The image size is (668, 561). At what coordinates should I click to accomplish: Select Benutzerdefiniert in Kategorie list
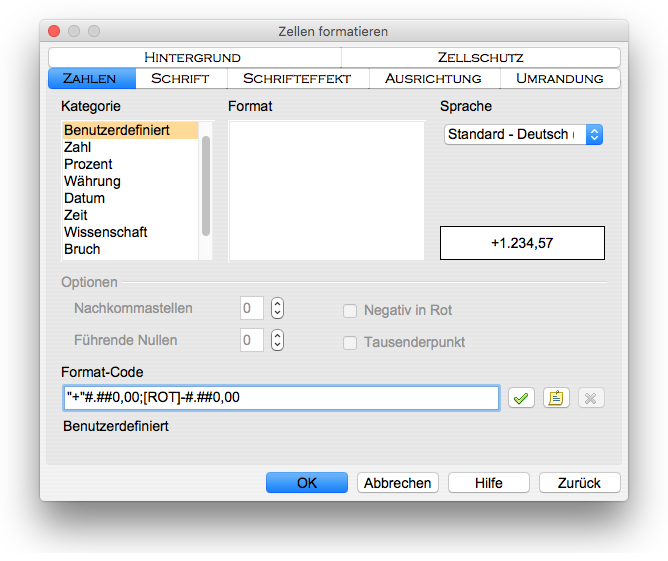click(130, 130)
